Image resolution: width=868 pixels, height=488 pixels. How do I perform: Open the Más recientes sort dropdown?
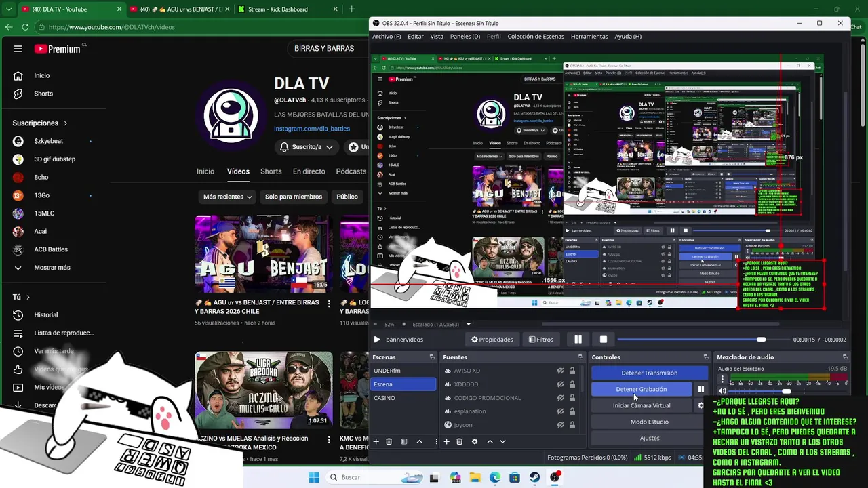click(228, 197)
